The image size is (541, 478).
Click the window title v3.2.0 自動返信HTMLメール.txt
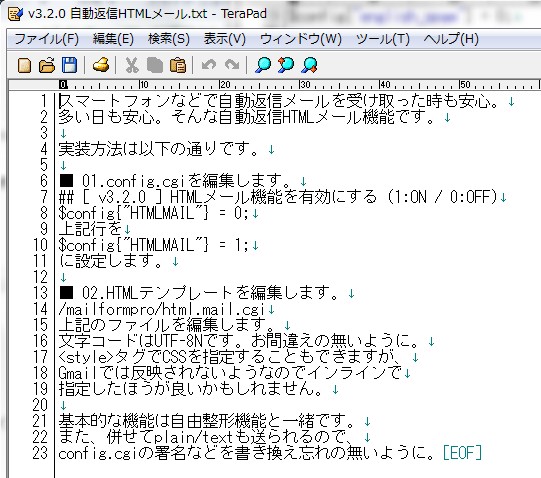(x=117, y=14)
